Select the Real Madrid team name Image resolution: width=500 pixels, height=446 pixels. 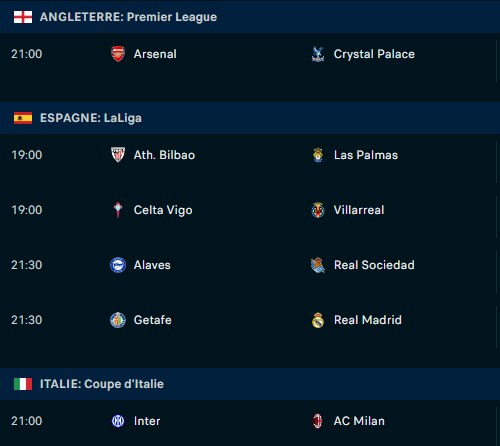(x=368, y=320)
